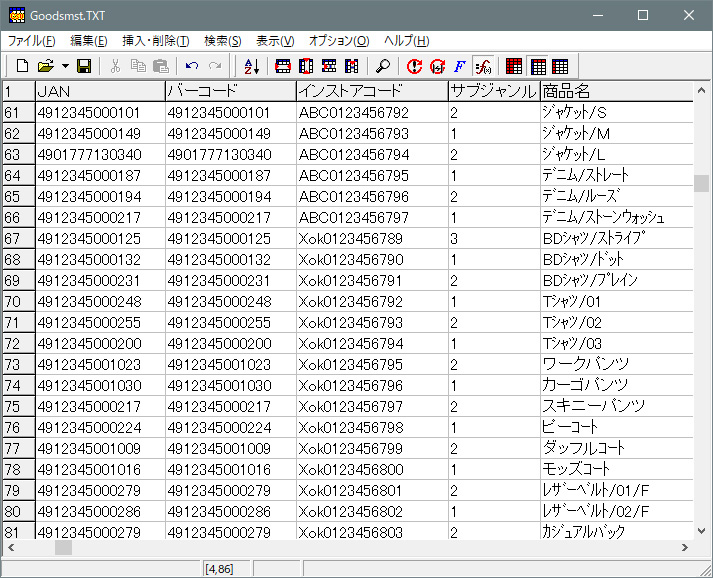Open the ファイル(F) menu
Viewport: 713px width, 578px height.
tap(32, 41)
